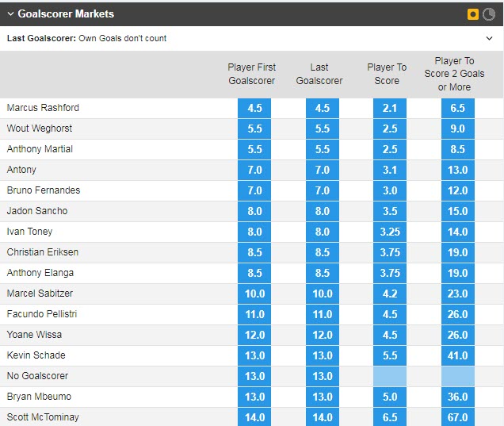Pick Scott McTominay two goals 67.0
This screenshot has width=504, height=426.
[x=458, y=417]
